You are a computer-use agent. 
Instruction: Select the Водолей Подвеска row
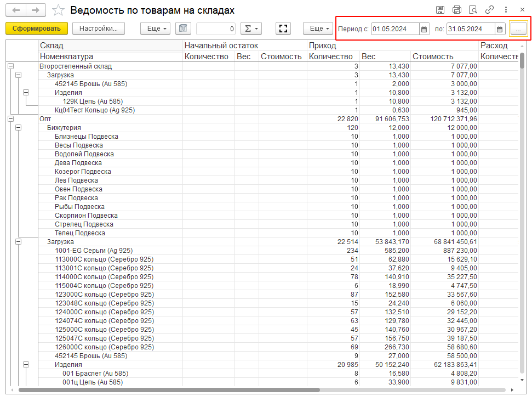pos(84,154)
